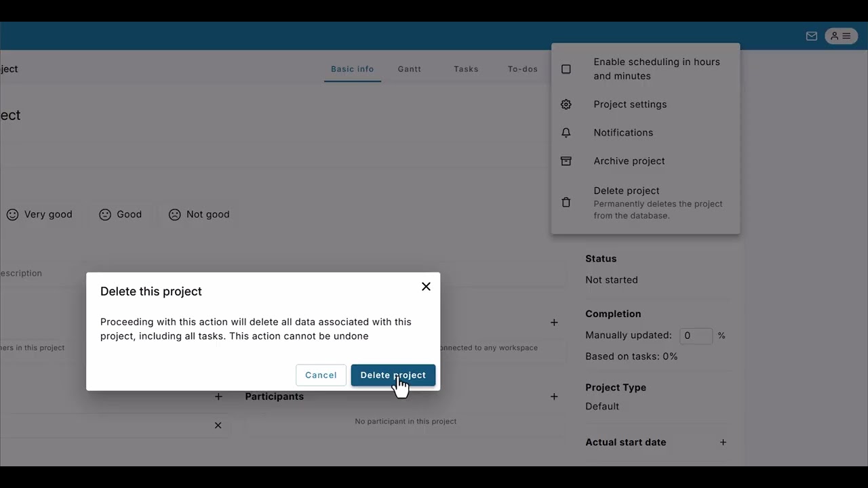Choose Archive project menu entry

(646, 161)
